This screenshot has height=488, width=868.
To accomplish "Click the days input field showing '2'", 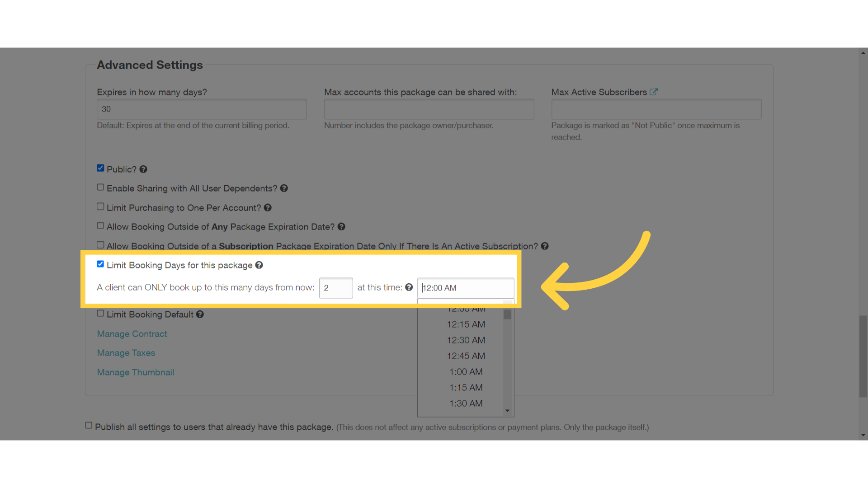I will click(x=335, y=288).
